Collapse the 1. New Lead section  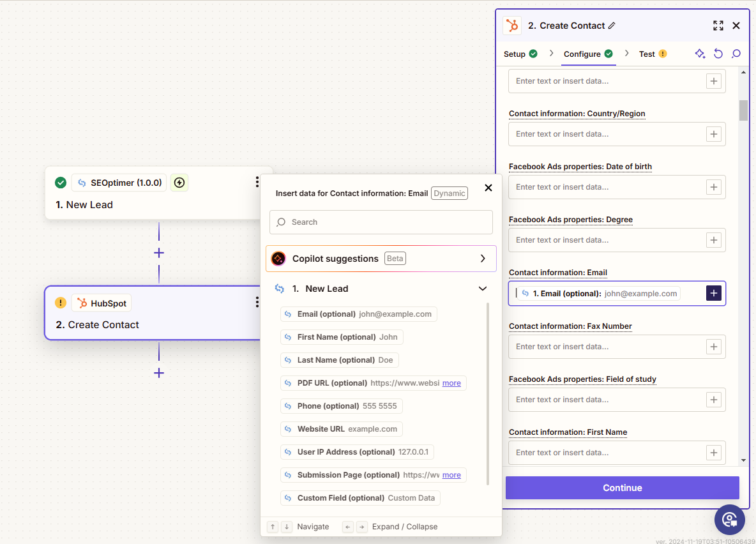(483, 289)
